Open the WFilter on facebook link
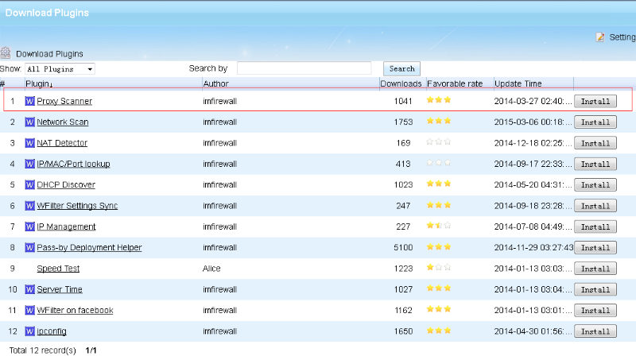This screenshot has height=364, width=636. click(x=75, y=311)
